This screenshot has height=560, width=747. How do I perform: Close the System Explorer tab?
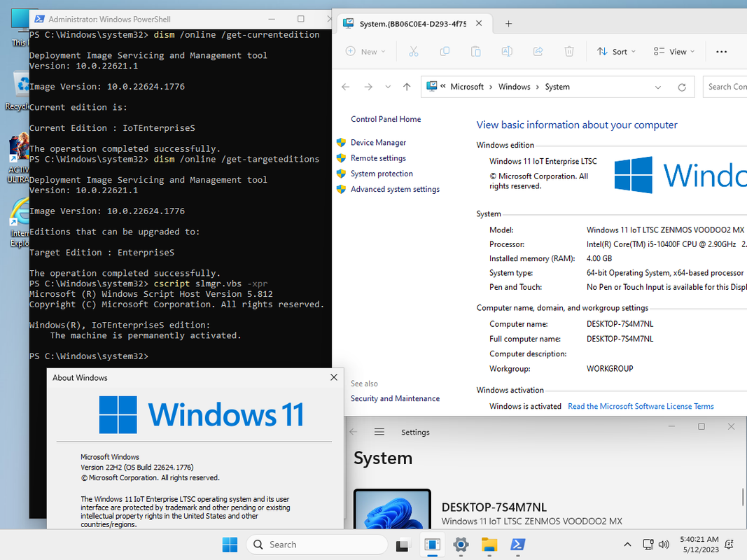[479, 23]
